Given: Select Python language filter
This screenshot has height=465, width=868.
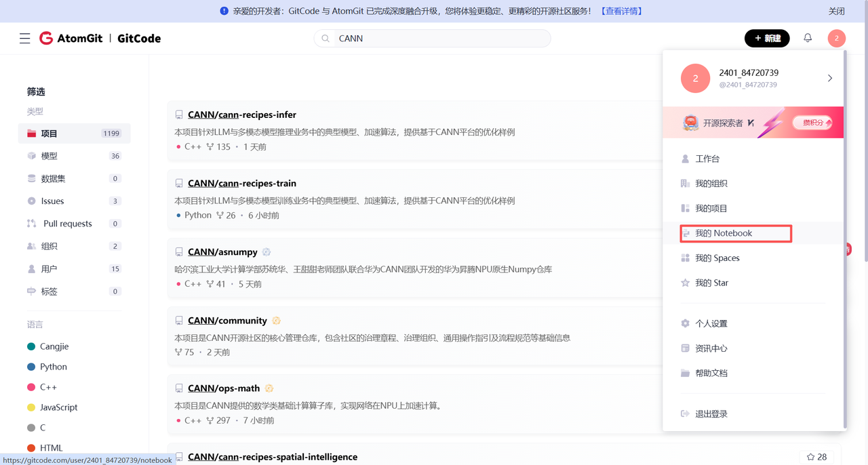Looking at the screenshot, I should (47, 367).
